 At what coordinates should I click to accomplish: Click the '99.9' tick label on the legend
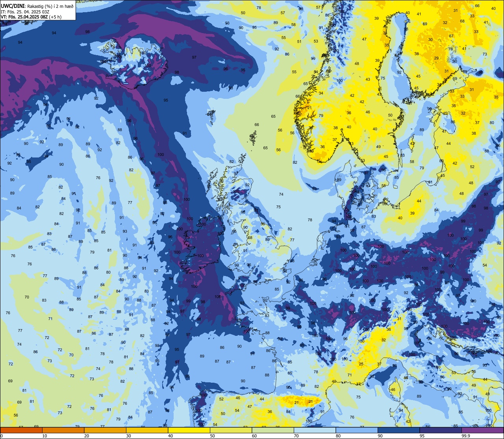(466, 436)
